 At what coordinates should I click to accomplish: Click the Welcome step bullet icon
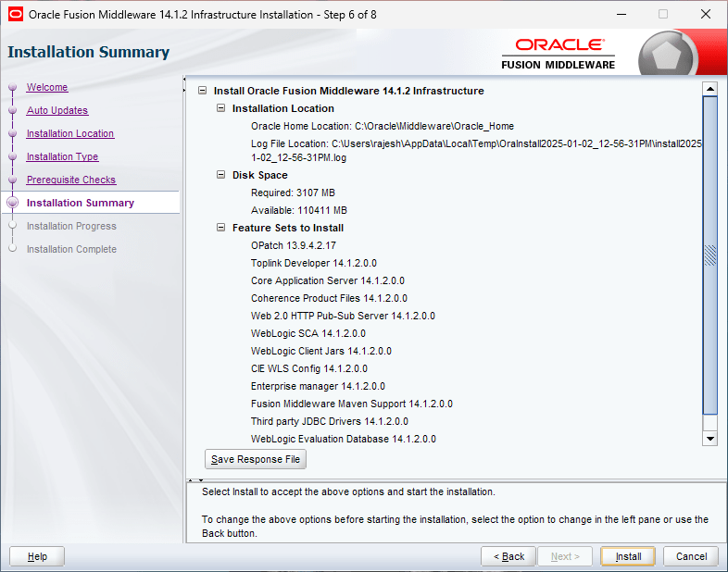coord(13,87)
